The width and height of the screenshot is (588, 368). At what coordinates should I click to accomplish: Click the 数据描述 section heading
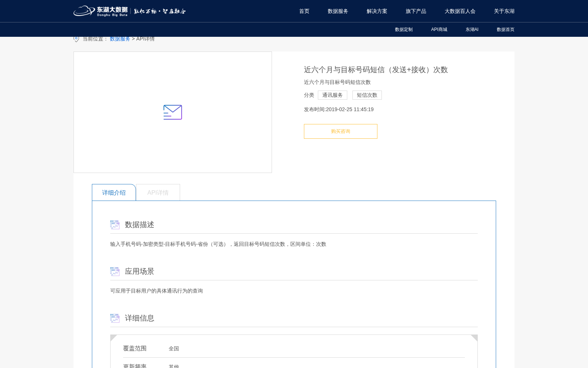pos(140,224)
